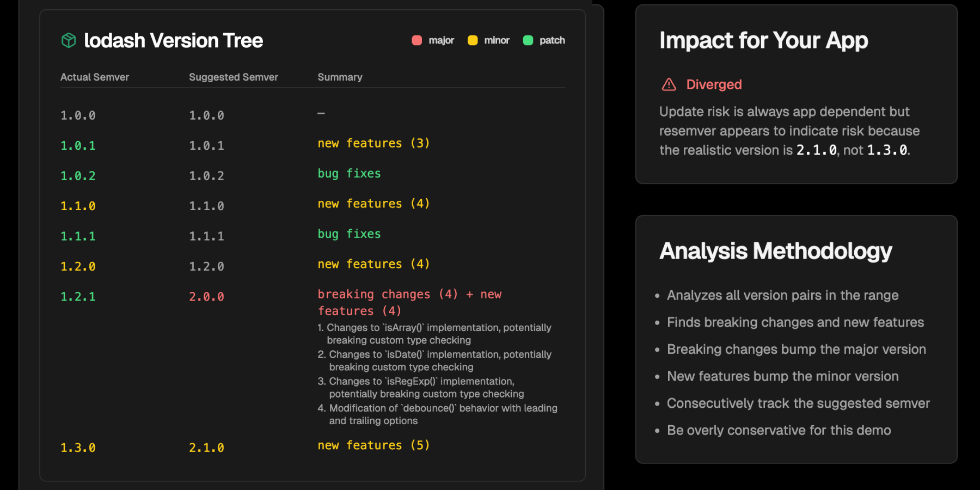Screen dimensions: 980x490
Task: Expand the breaking changes list under 1.2.1
Action: click(x=409, y=302)
